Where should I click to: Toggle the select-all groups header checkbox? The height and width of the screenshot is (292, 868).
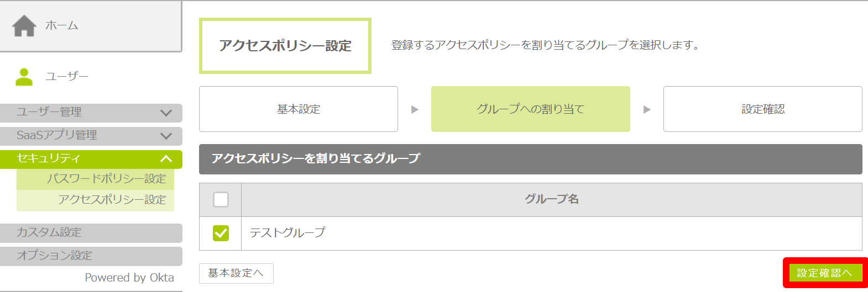(221, 199)
